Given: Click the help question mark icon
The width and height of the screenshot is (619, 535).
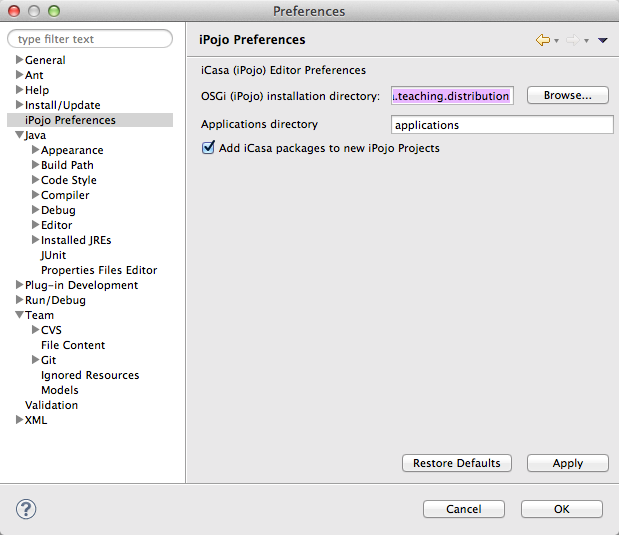Looking at the screenshot, I should 26,509.
